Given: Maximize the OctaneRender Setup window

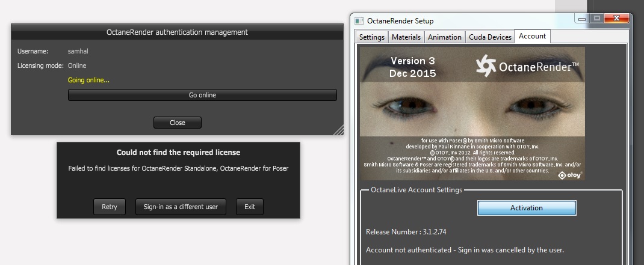Looking at the screenshot, I should (x=597, y=19).
